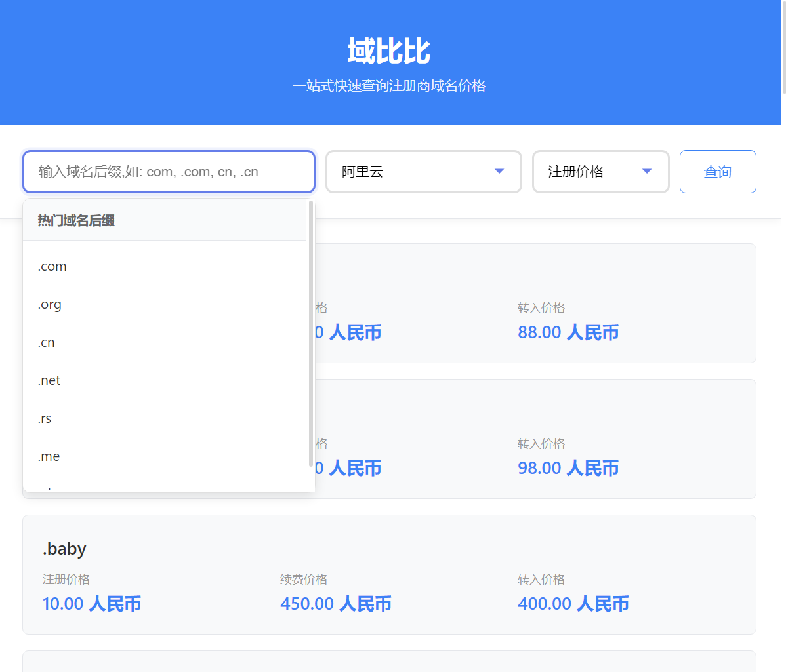Click the 查询 search button

[x=717, y=172]
